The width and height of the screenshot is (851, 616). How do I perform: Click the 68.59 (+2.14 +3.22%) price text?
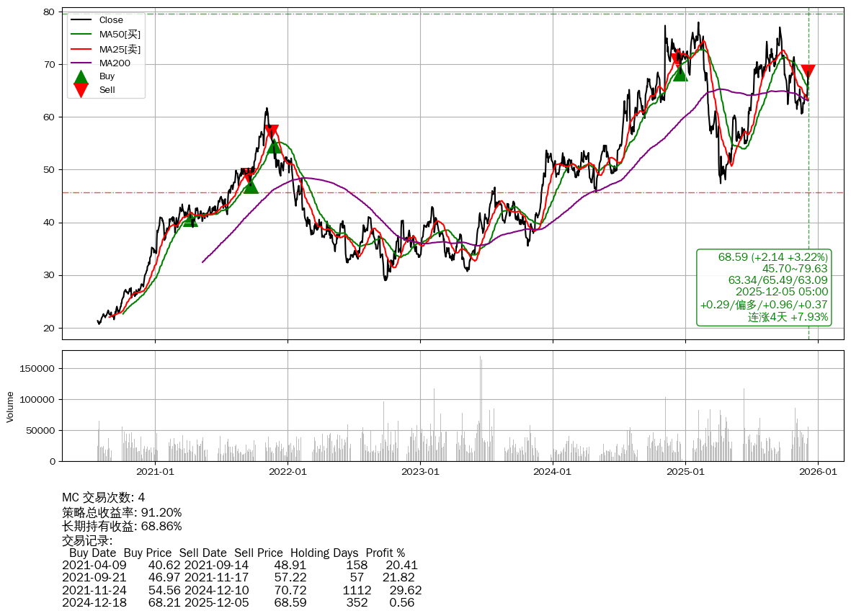(x=772, y=257)
